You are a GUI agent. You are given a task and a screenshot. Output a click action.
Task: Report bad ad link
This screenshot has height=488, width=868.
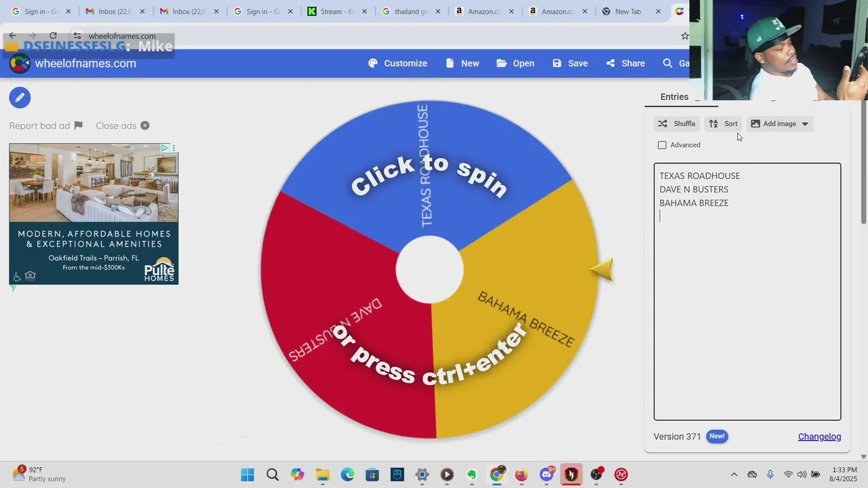pos(45,125)
